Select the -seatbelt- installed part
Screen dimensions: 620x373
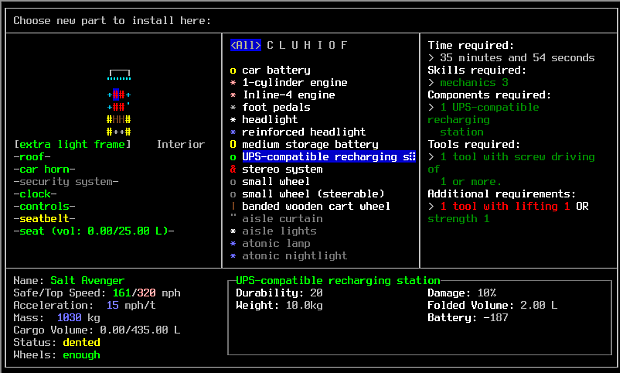coord(44,219)
